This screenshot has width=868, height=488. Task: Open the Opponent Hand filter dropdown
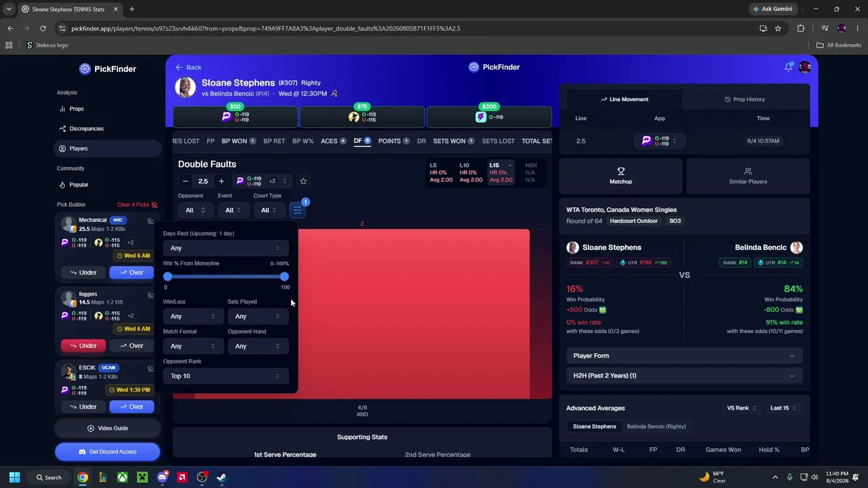click(x=257, y=346)
